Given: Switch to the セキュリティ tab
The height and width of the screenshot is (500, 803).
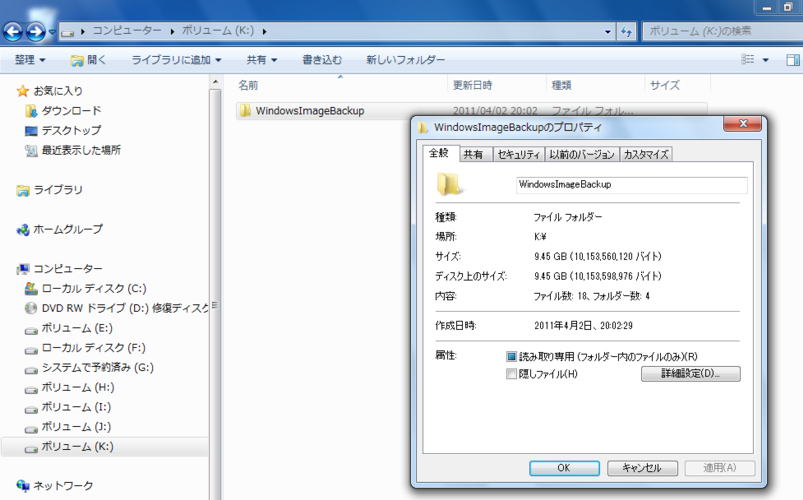Looking at the screenshot, I should [x=519, y=154].
